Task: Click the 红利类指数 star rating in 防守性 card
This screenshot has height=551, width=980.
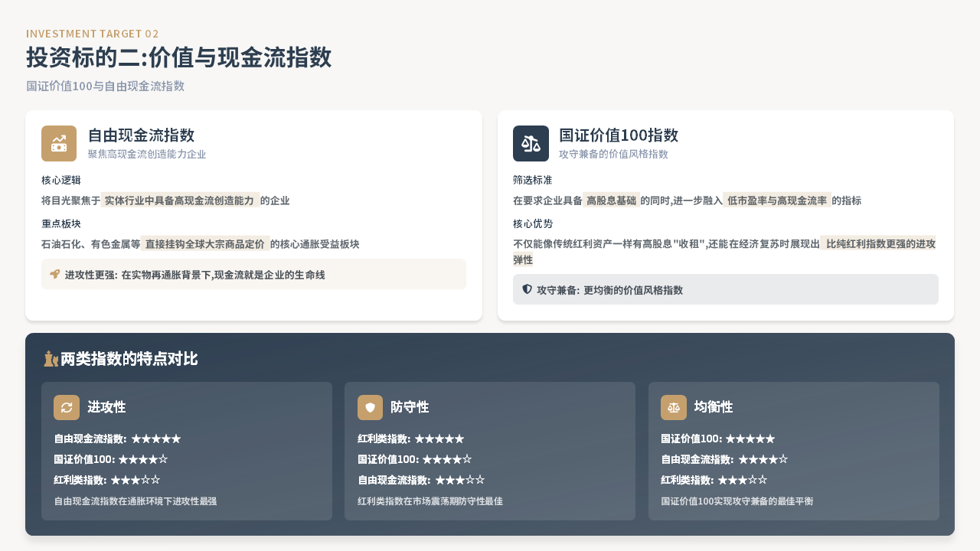Action: click(439, 439)
